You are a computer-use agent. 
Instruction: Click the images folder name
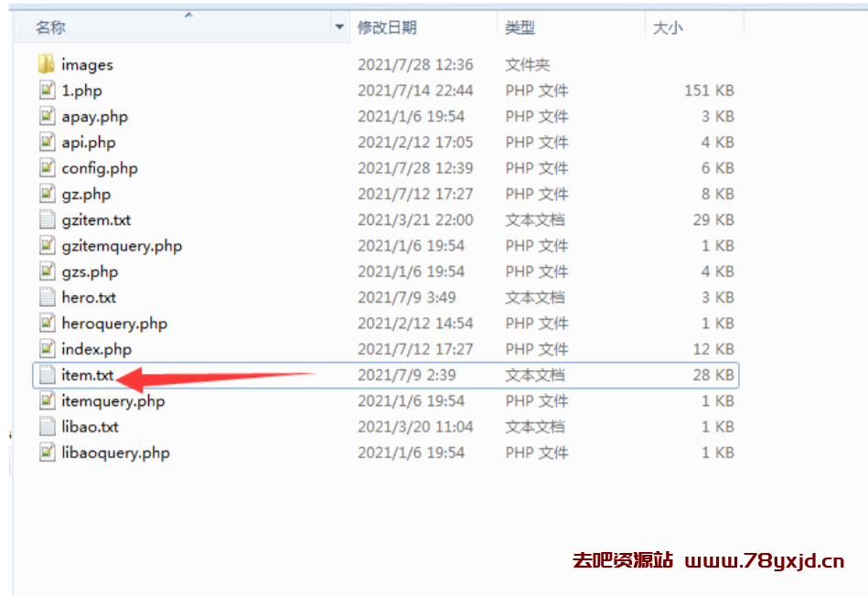click(x=88, y=65)
